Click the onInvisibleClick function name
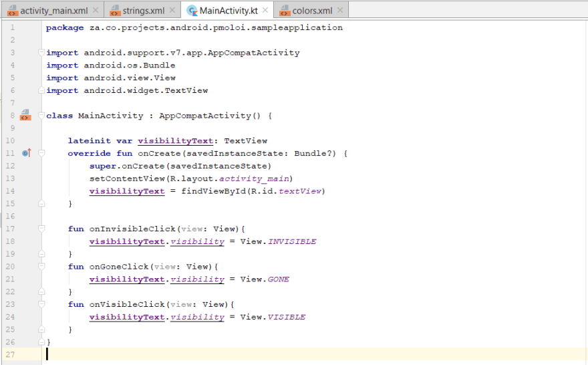The height and width of the screenshot is (365, 588). point(132,229)
